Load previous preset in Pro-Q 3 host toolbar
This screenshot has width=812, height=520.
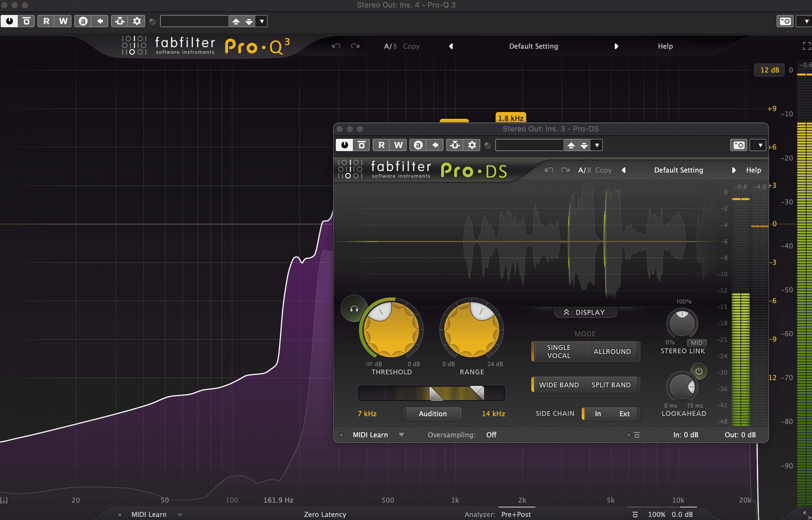tap(236, 21)
